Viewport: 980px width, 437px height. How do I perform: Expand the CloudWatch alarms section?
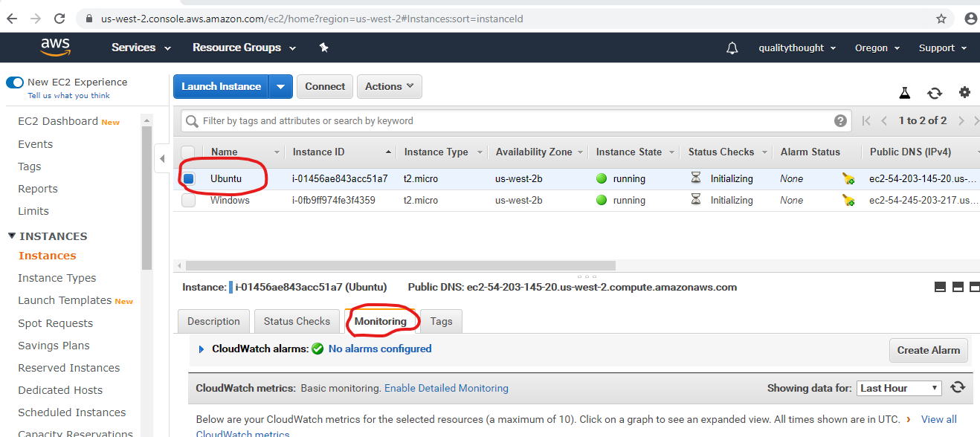[202, 349]
